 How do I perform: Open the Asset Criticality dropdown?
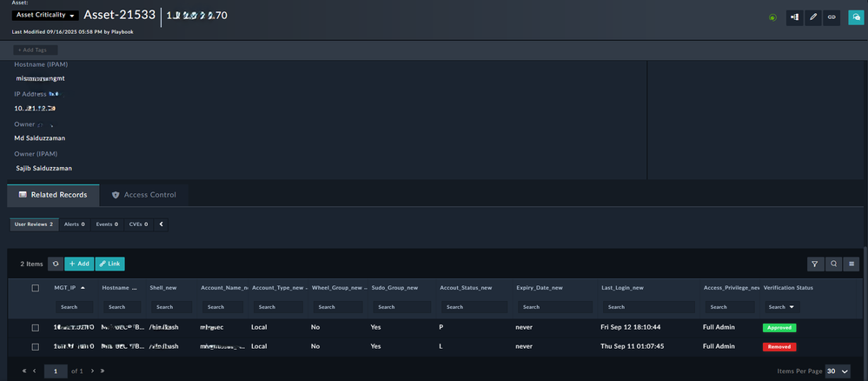pos(45,16)
